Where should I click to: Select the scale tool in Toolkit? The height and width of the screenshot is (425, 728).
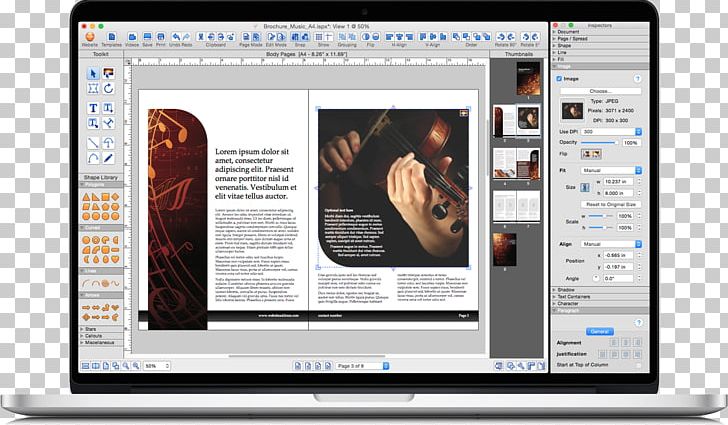click(93, 88)
